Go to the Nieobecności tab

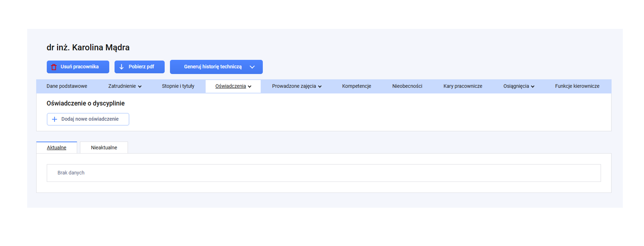(x=407, y=86)
